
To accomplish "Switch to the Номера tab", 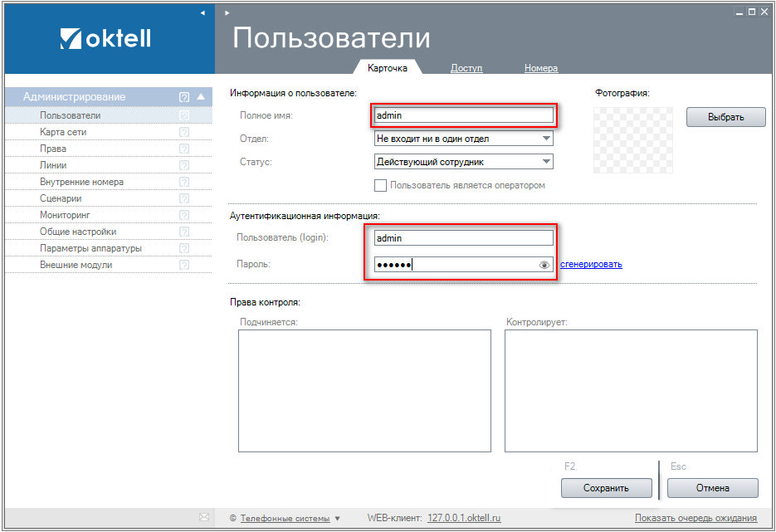I will 541,68.
